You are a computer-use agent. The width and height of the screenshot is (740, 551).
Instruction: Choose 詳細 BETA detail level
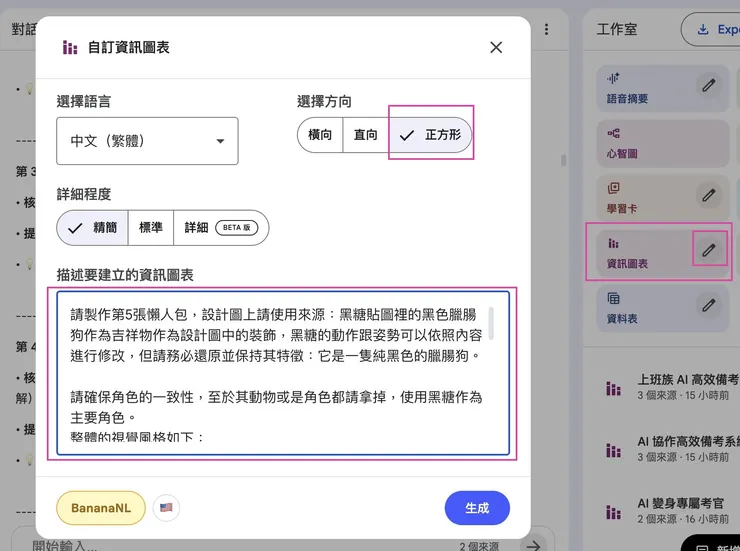tap(221, 228)
